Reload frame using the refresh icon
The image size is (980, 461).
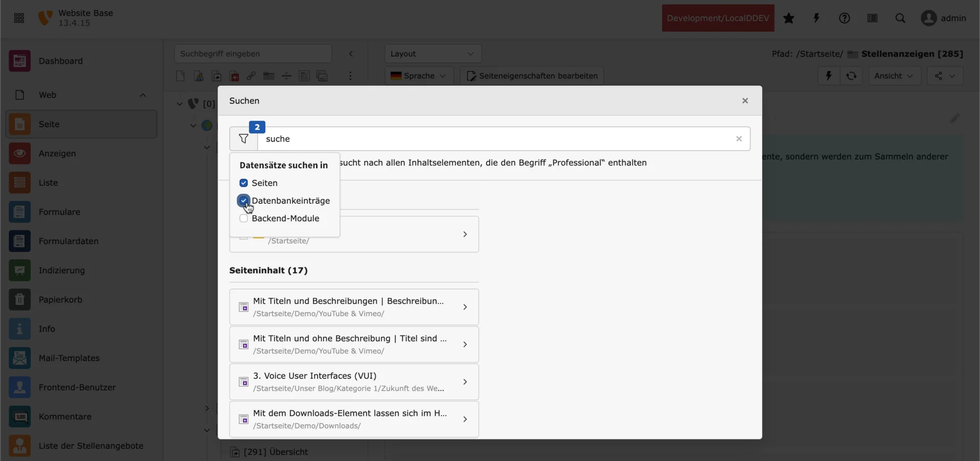pos(851,75)
